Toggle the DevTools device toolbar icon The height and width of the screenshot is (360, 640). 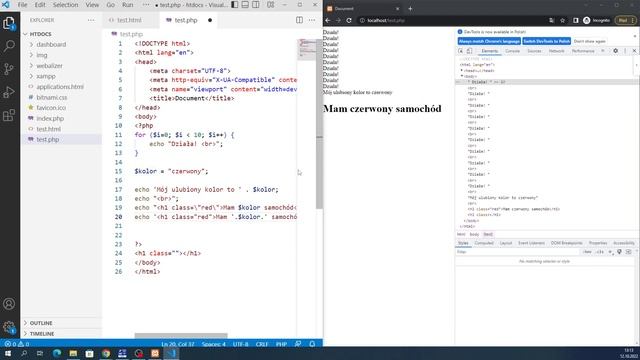(469, 51)
